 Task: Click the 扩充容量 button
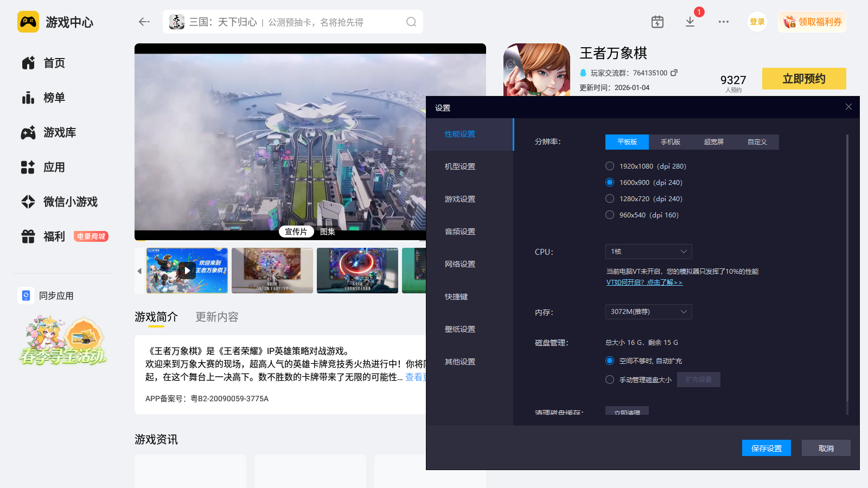coord(699,380)
